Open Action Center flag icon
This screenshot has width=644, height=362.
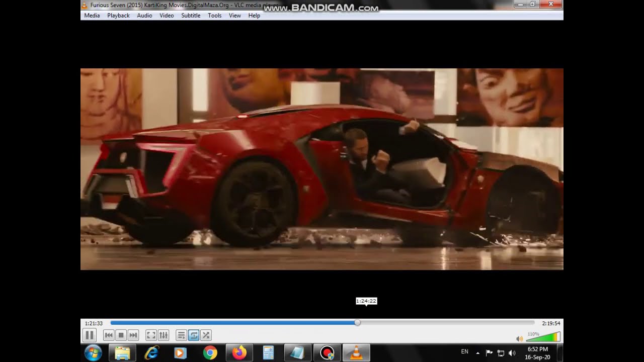489,353
